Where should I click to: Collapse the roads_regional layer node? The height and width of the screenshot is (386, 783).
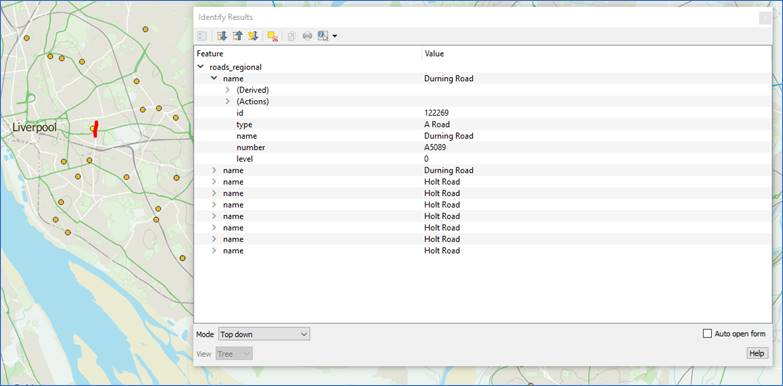201,67
